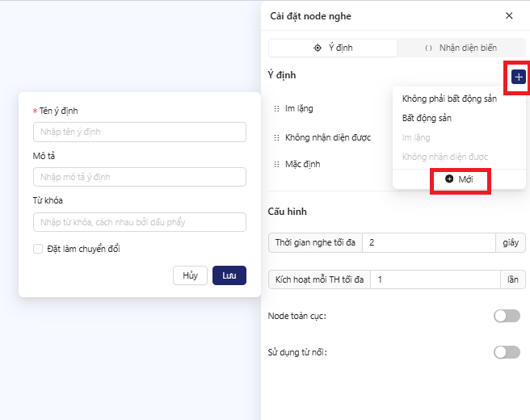Viewport: 530px width, 420px height.
Task: Click the drag handle beside Không nhận diện được
Action: click(x=276, y=137)
